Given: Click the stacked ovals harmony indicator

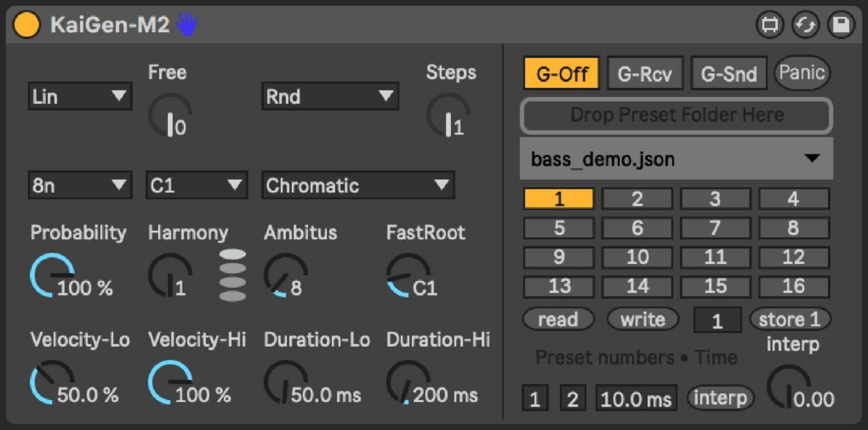Looking at the screenshot, I should (232, 275).
